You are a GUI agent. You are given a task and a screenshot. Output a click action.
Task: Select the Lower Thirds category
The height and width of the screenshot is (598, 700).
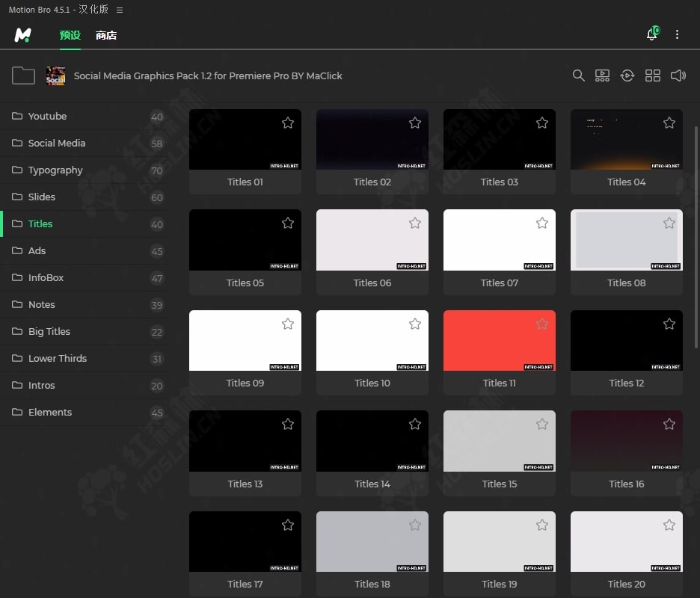coord(58,358)
